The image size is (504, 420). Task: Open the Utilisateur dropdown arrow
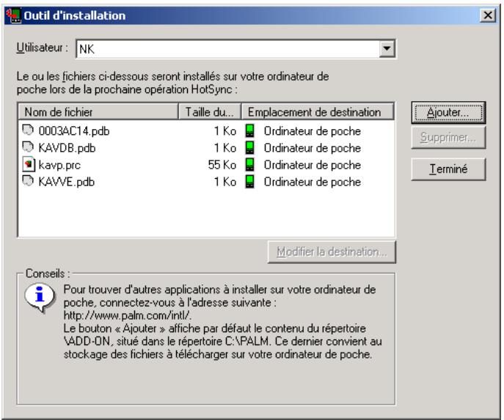(x=387, y=49)
